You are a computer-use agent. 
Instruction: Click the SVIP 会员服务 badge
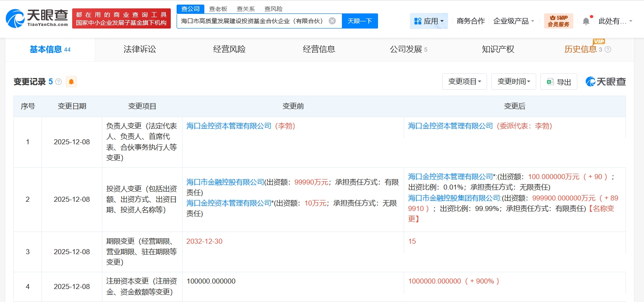(x=558, y=21)
